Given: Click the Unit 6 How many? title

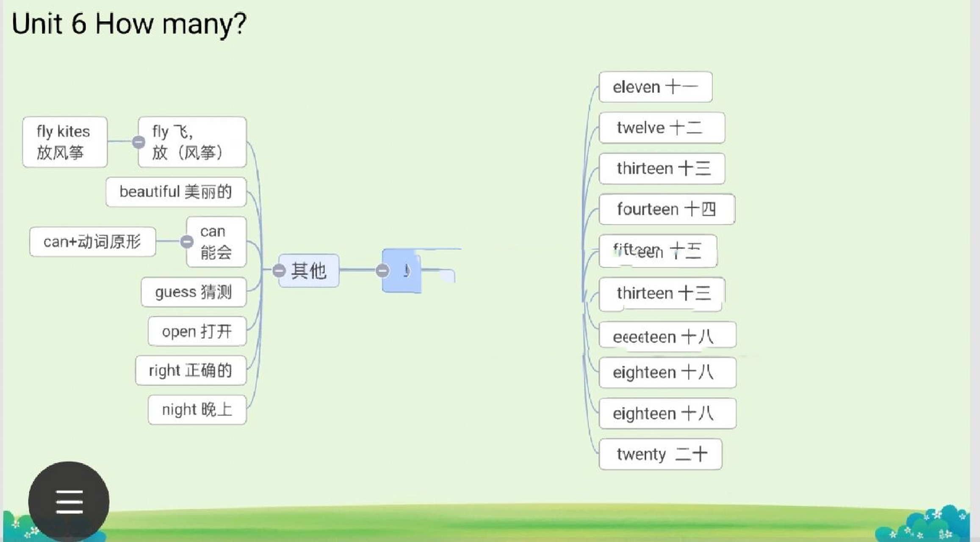Looking at the screenshot, I should click(x=129, y=24).
